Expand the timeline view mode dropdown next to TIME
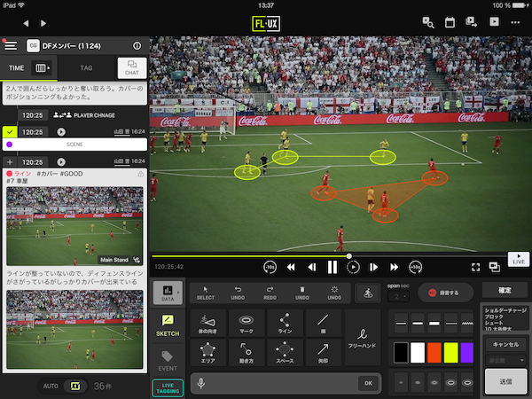The width and height of the screenshot is (532, 399). (43, 67)
